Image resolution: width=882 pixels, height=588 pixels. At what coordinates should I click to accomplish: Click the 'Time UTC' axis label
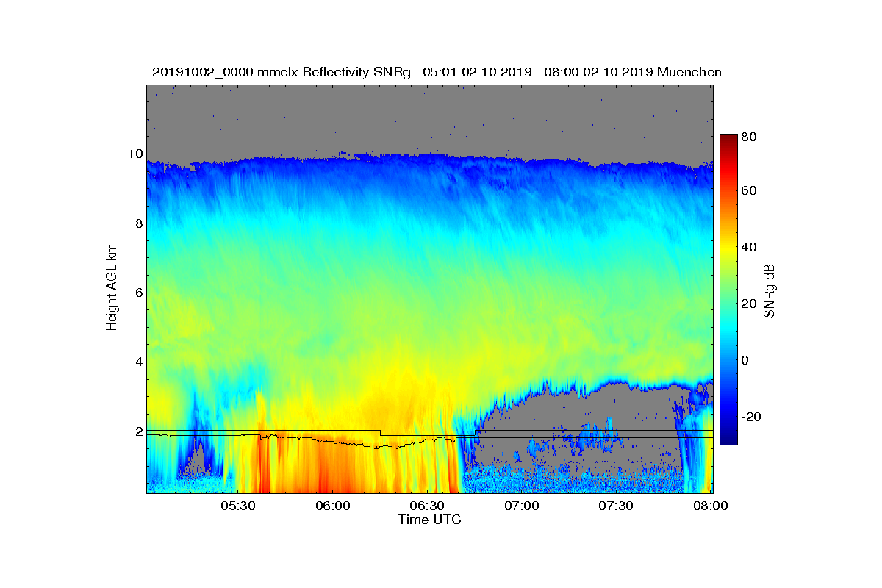[430, 520]
